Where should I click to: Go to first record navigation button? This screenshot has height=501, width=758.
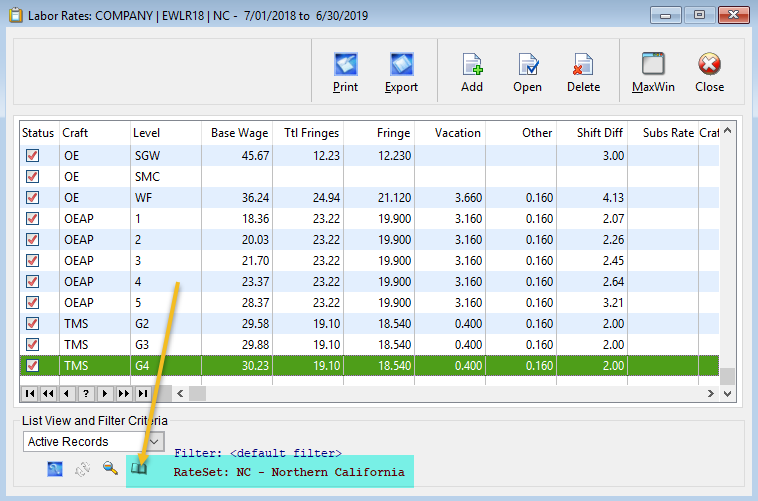pyautogui.click(x=30, y=394)
